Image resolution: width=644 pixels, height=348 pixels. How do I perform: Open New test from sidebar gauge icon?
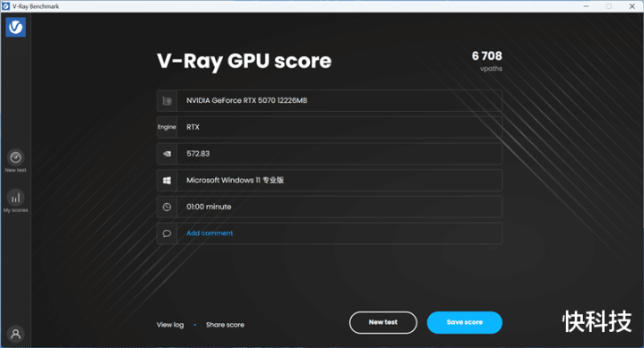(x=15, y=157)
